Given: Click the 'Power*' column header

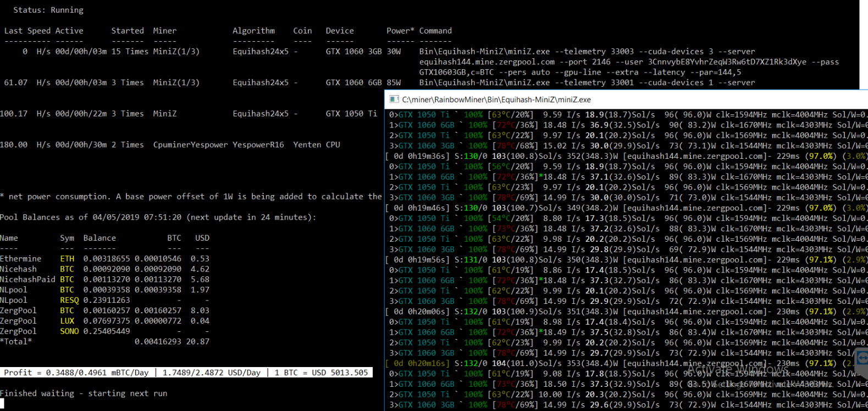Looking at the screenshot, I should [x=400, y=31].
